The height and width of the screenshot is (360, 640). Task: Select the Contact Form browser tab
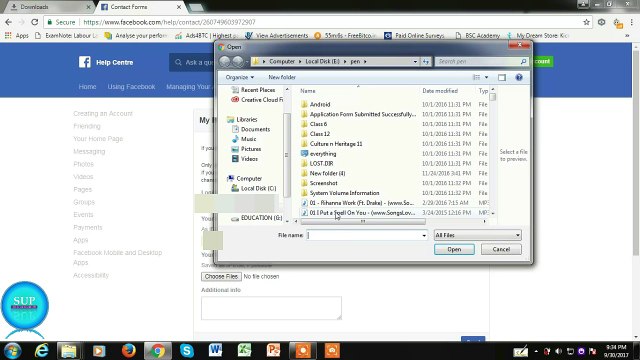(141, 7)
